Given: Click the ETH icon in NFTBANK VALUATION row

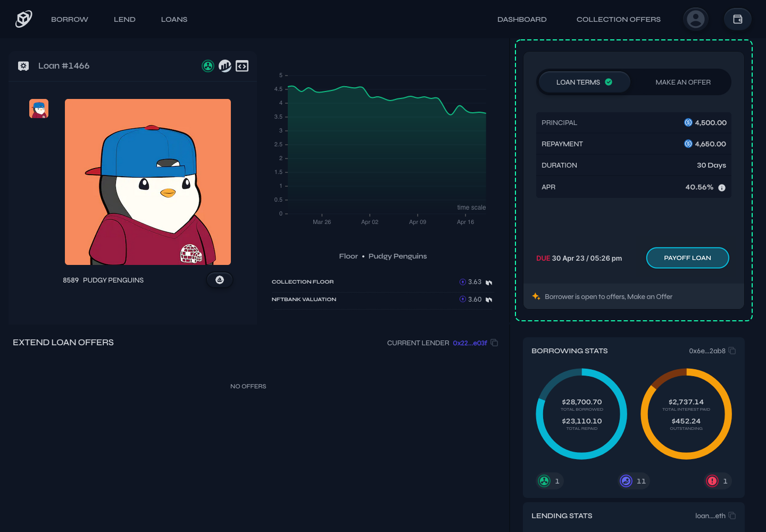Looking at the screenshot, I should (463, 299).
